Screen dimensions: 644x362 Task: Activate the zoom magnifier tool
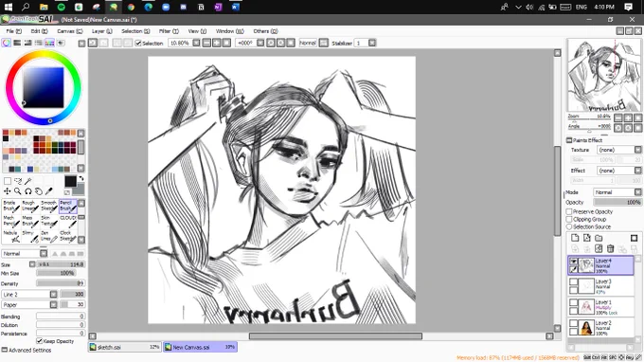pos(18,191)
